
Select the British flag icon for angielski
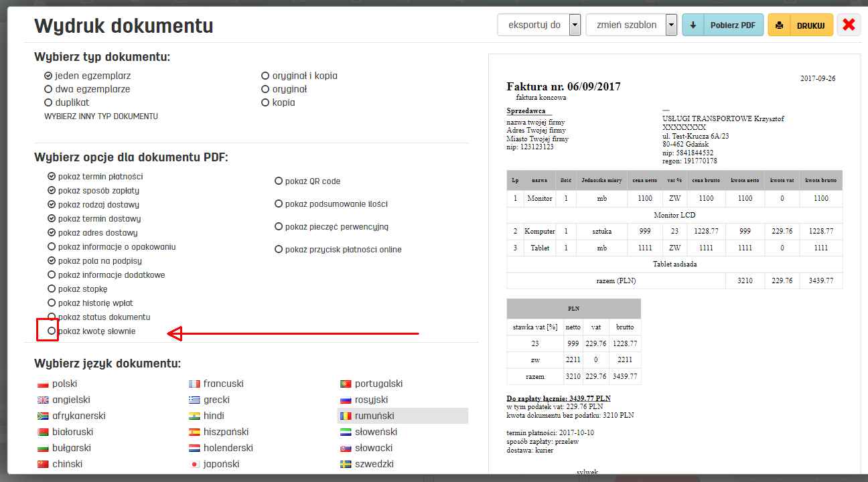pyautogui.click(x=42, y=400)
